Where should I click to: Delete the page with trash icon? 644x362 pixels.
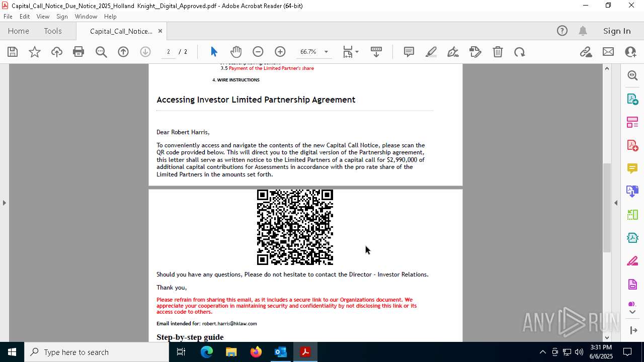tap(498, 52)
